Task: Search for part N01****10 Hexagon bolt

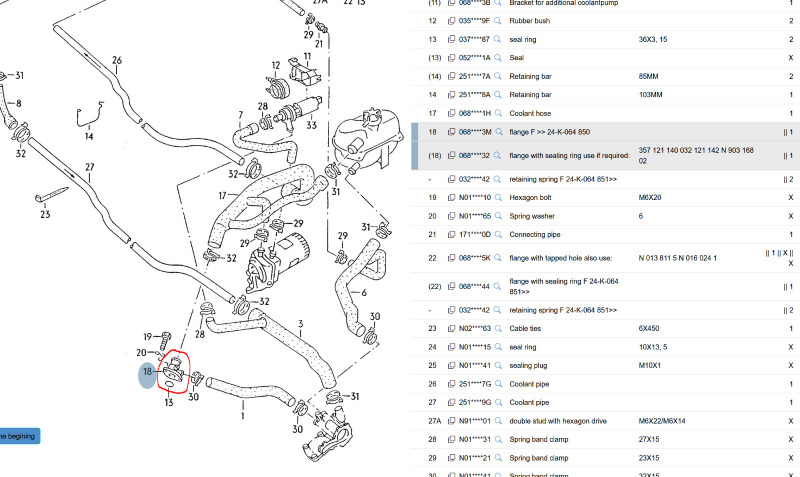Action: click(497, 197)
